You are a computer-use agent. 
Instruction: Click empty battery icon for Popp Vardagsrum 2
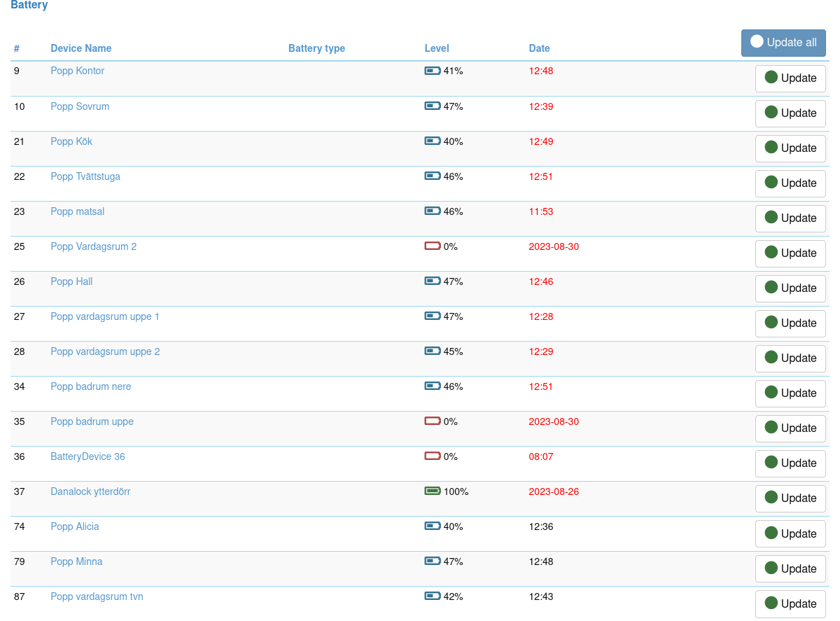pyautogui.click(x=433, y=246)
